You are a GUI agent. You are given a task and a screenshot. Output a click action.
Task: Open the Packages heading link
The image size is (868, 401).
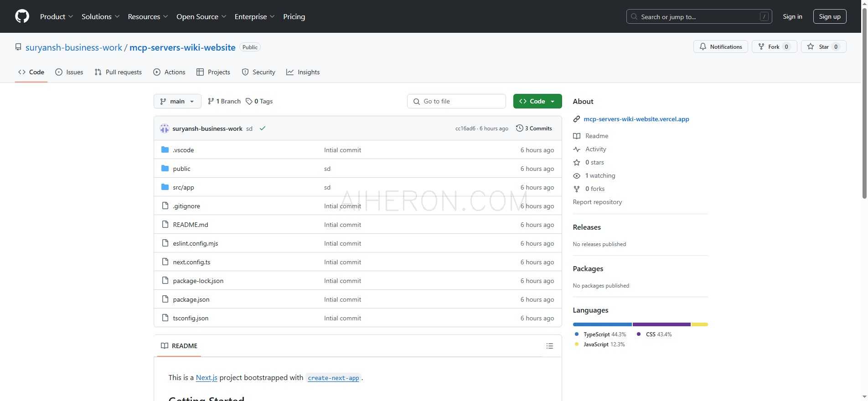pos(588,268)
